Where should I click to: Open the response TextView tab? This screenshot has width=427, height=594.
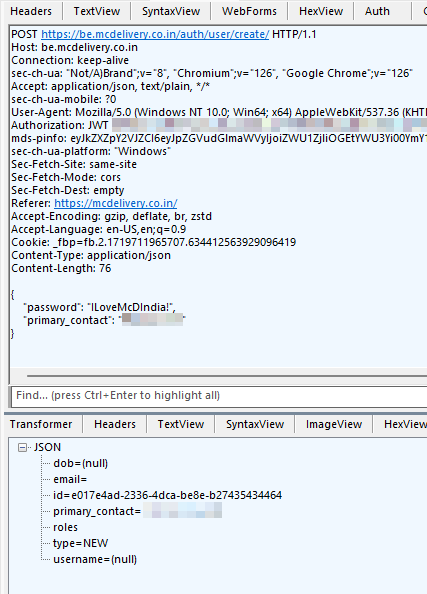click(181, 424)
